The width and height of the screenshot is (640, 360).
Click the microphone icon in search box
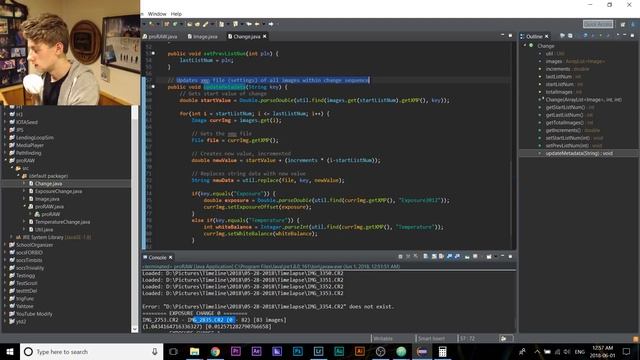coord(155,351)
